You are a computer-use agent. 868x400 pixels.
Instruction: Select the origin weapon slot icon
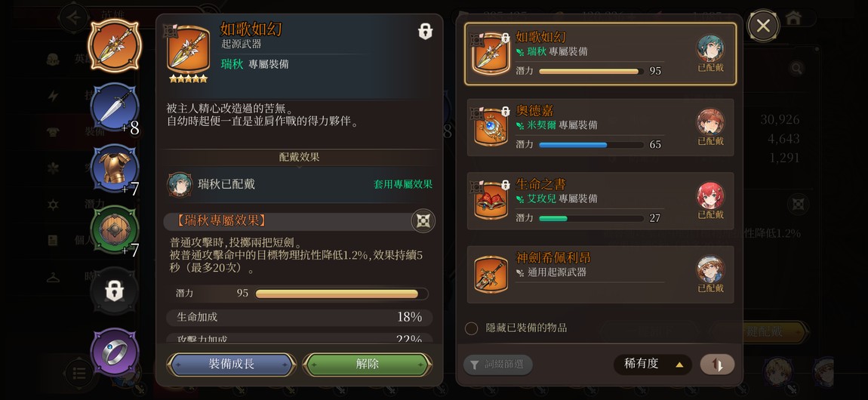[x=114, y=45]
